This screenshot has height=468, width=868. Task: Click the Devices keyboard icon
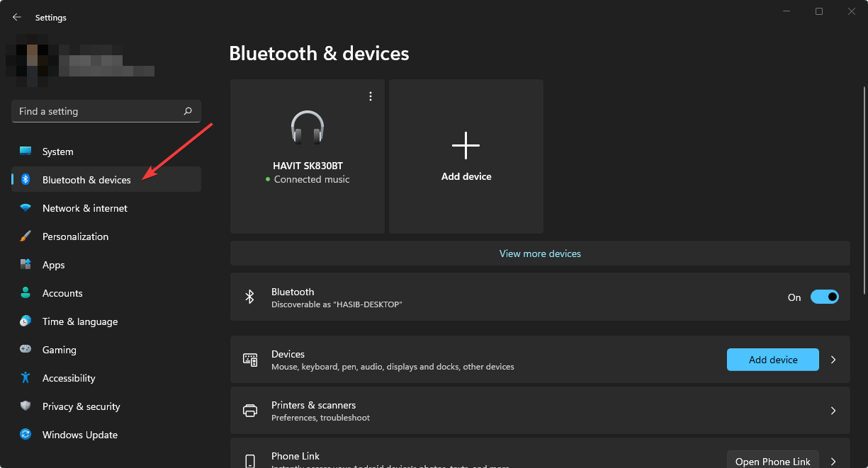click(250, 360)
